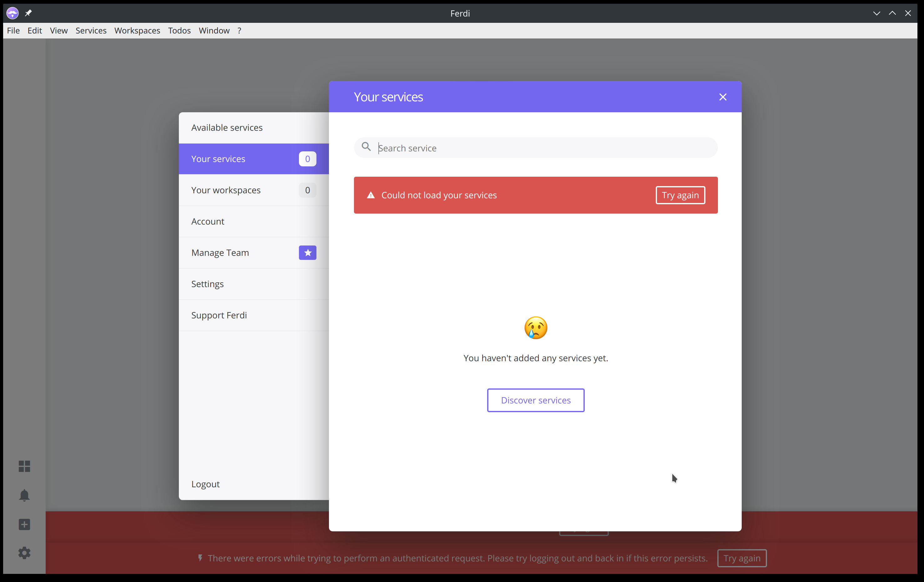Minimize the Ferdi window
This screenshot has width=924, height=582.
(x=876, y=13)
